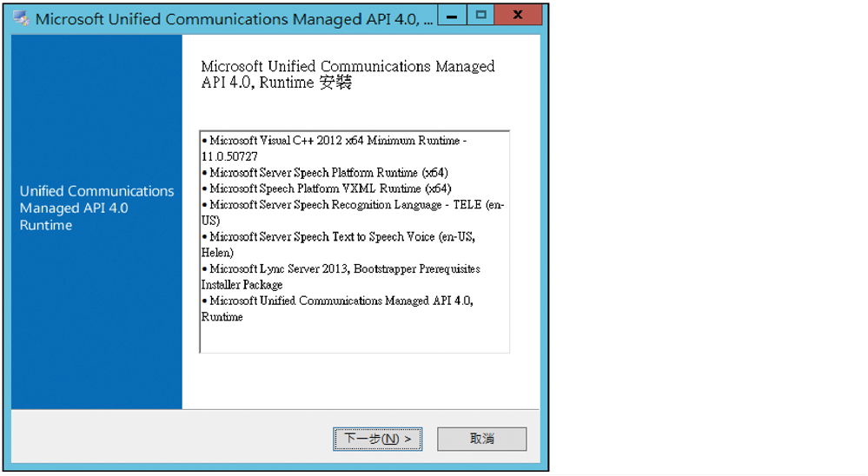868x476 pixels.
Task: Click the gray footer area left of 下一步
Action: pyautogui.click(x=172, y=439)
